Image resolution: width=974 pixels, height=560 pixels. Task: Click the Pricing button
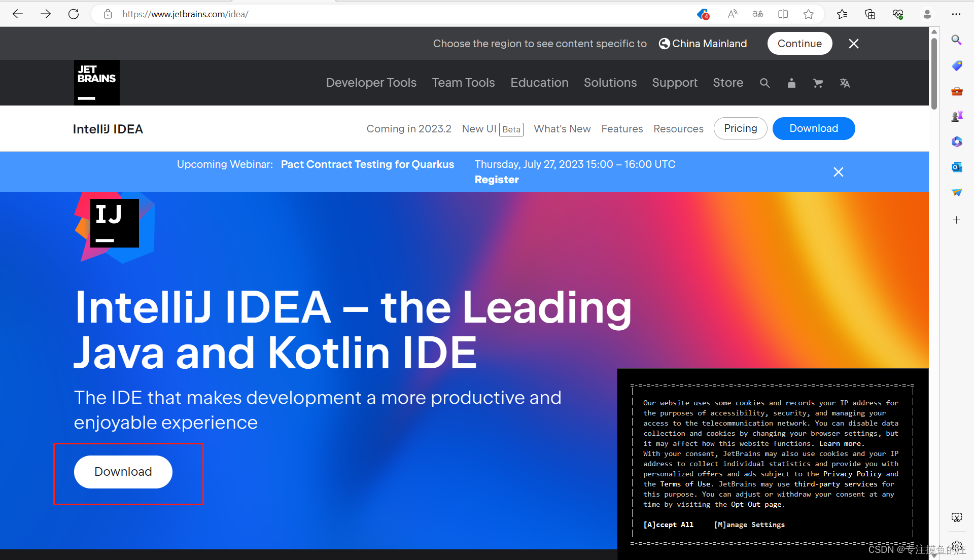point(741,128)
